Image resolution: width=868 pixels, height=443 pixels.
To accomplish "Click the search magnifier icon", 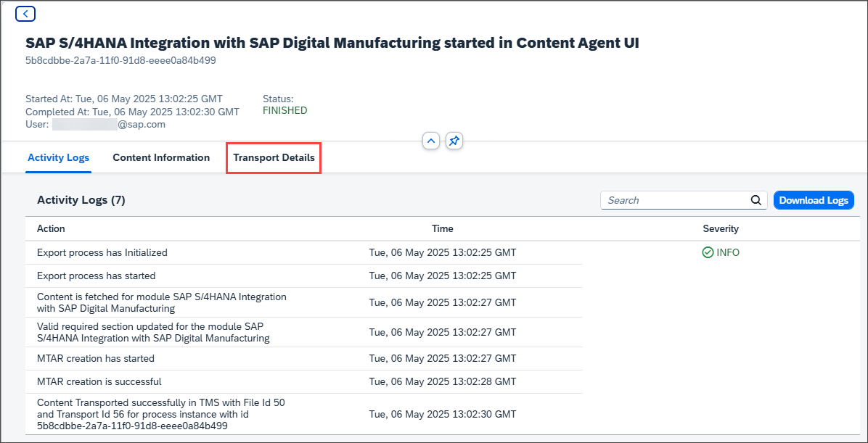I will coord(756,200).
